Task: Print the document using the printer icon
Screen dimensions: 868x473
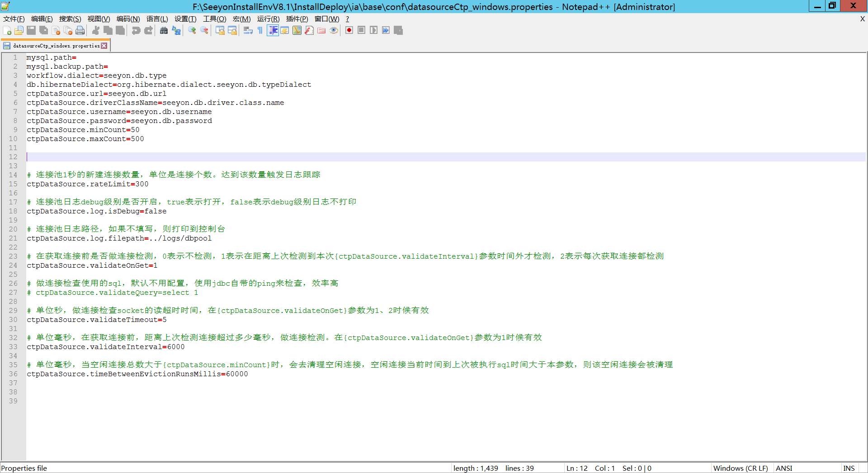Action: pos(80,30)
